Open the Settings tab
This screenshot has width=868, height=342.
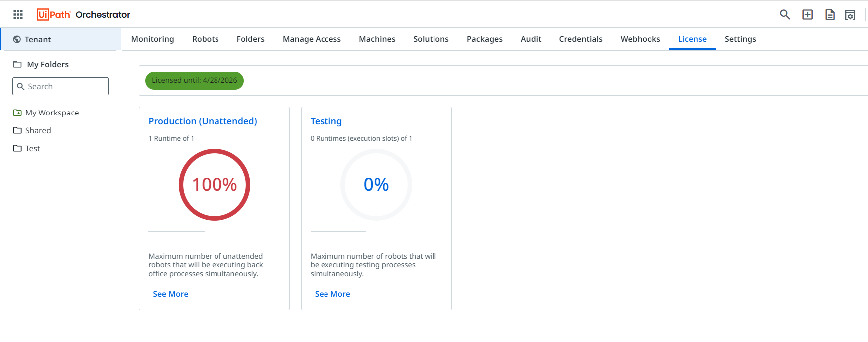740,39
